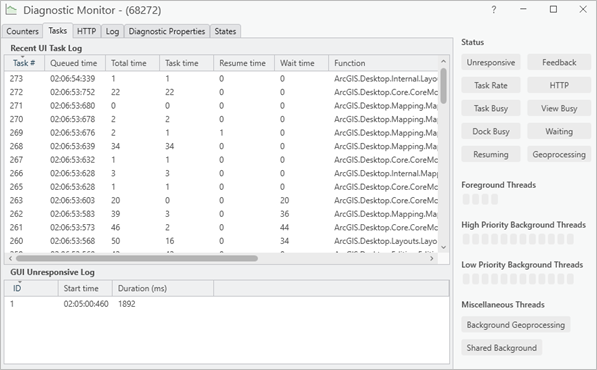597x370 pixels.
Task: Click the Background Geoprocessing thread indicator
Action: tap(516, 325)
